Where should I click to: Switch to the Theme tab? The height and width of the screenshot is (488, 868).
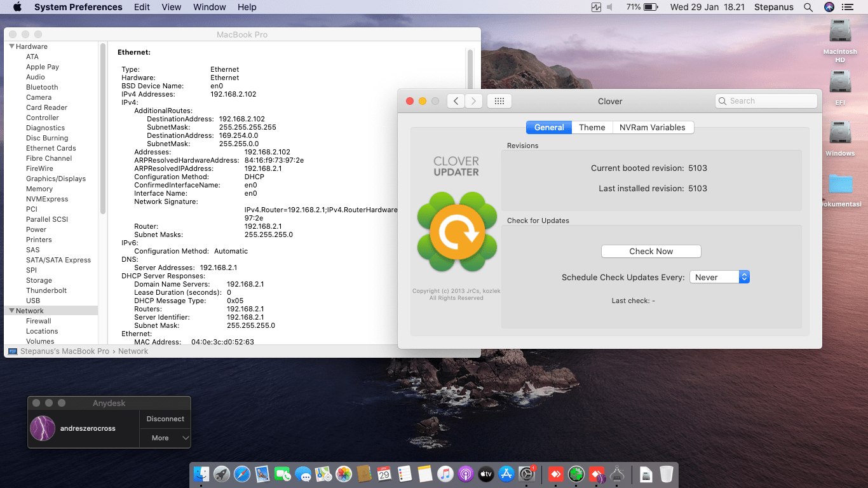pyautogui.click(x=592, y=127)
